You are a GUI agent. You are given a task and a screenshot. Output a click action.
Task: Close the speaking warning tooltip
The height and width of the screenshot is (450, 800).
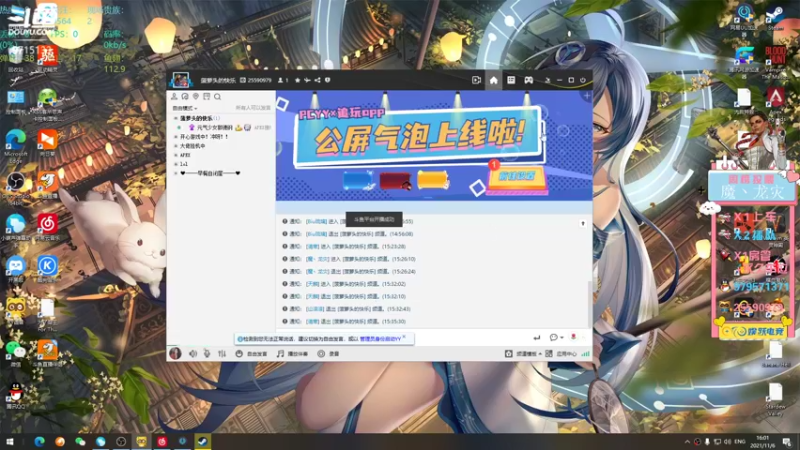pyautogui.click(x=404, y=337)
